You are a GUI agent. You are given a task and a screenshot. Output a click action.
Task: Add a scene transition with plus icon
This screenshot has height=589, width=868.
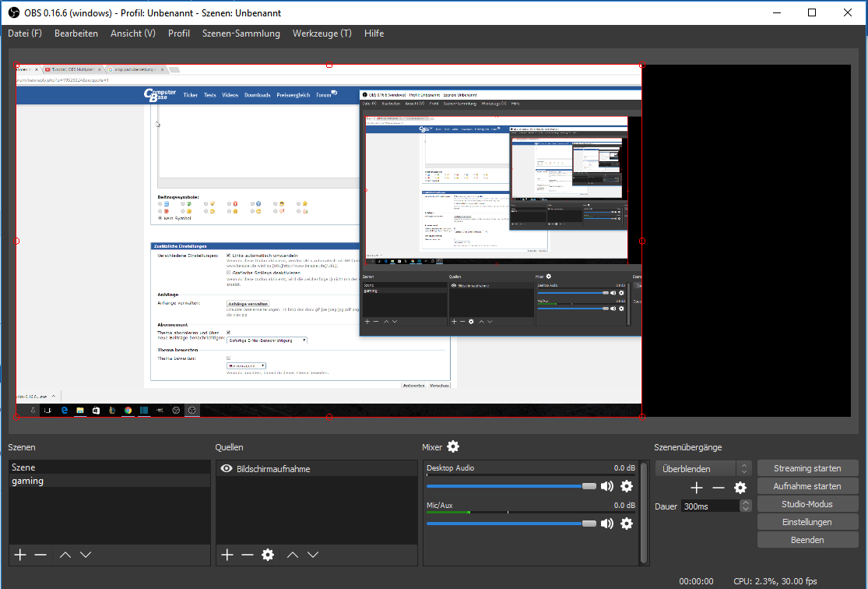(697, 488)
